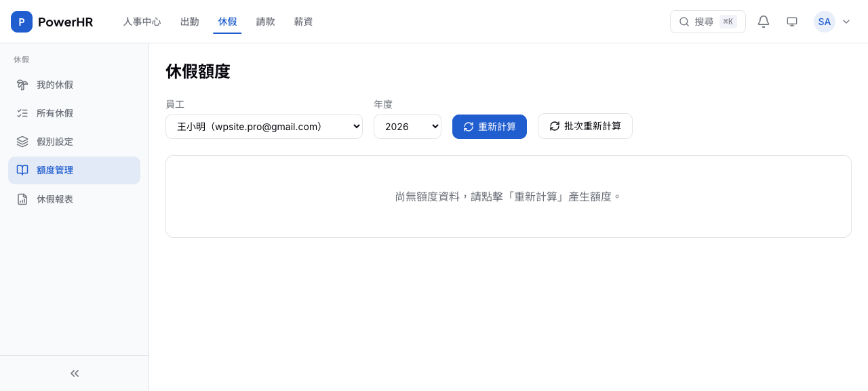This screenshot has width=868, height=391.
Task: Click the blue 重新計算 button
Action: [489, 126]
